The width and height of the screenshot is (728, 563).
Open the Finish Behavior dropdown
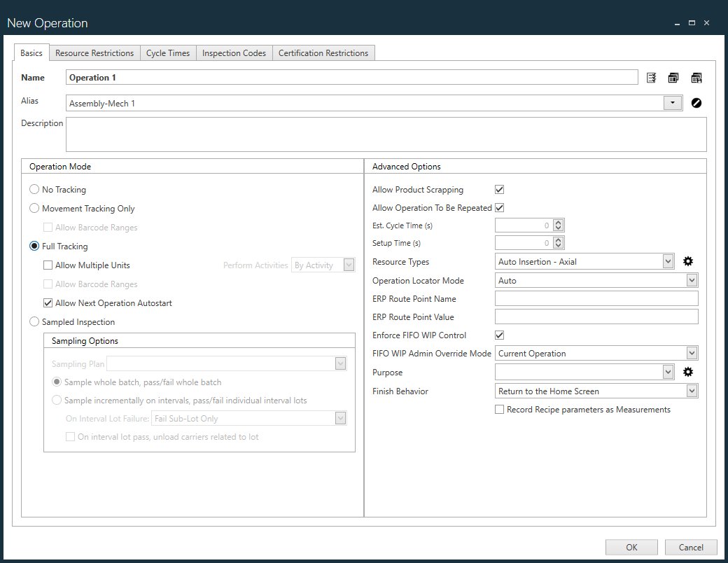click(x=692, y=390)
